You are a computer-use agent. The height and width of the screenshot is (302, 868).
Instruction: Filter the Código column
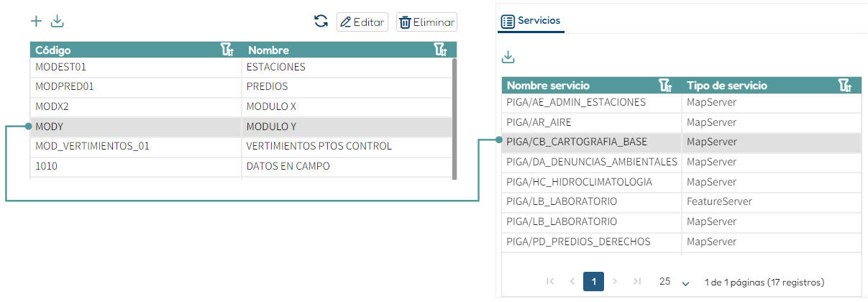(227, 50)
